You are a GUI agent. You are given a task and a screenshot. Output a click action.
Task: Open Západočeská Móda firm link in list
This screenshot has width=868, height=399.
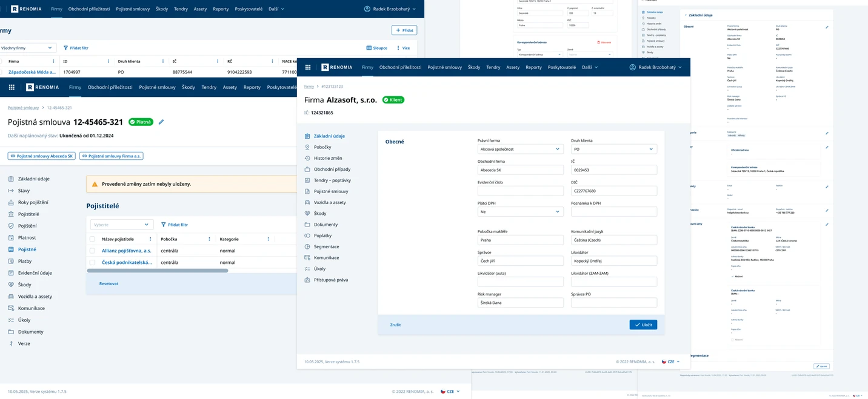[x=32, y=72]
